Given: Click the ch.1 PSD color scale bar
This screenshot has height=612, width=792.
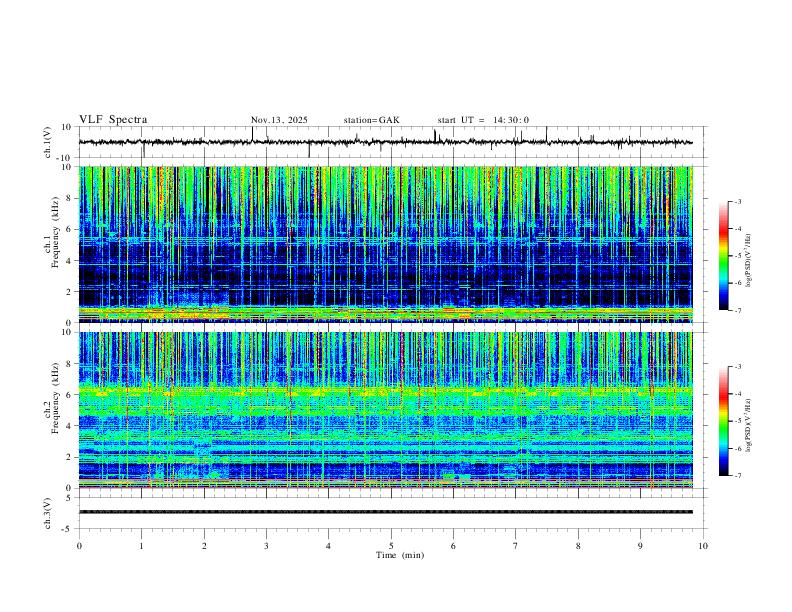Looking at the screenshot, I should [x=724, y=256].
